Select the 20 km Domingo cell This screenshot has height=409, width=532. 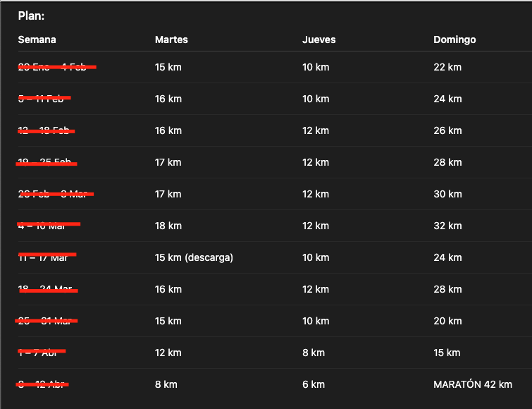pos(447,321)
